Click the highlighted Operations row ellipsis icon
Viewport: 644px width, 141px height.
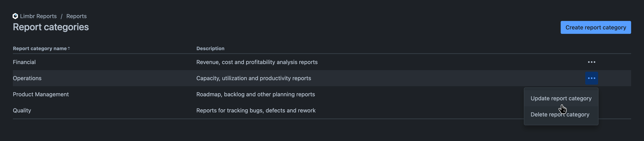coord(592,78)
